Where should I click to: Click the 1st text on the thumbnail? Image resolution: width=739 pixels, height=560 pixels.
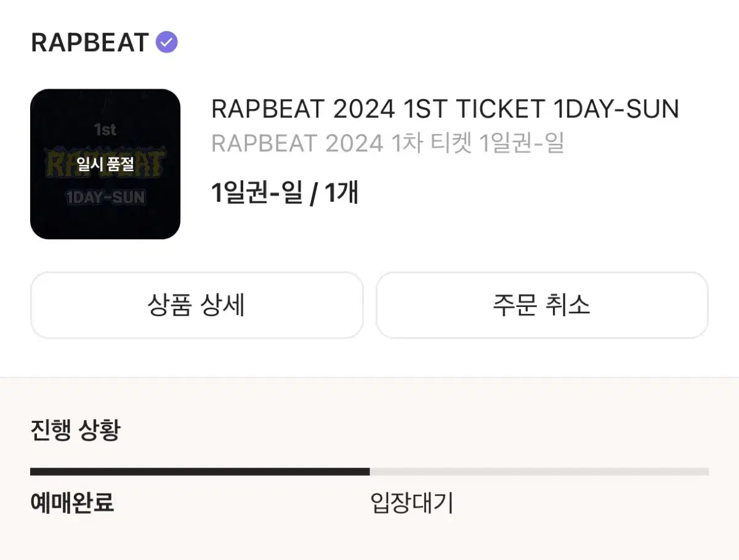105,129
